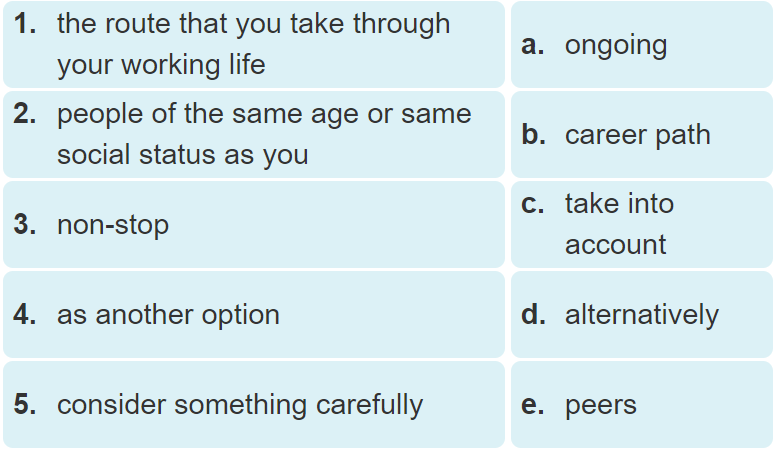
Task: Click the letter 'c.' label
Action: pos(533,204)
